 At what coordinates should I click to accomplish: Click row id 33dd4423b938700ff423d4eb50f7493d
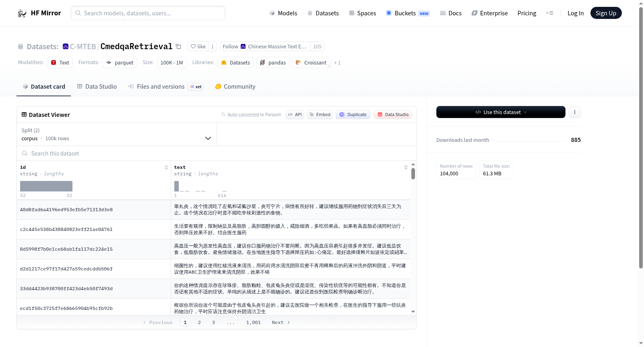[x=66, y=289]
